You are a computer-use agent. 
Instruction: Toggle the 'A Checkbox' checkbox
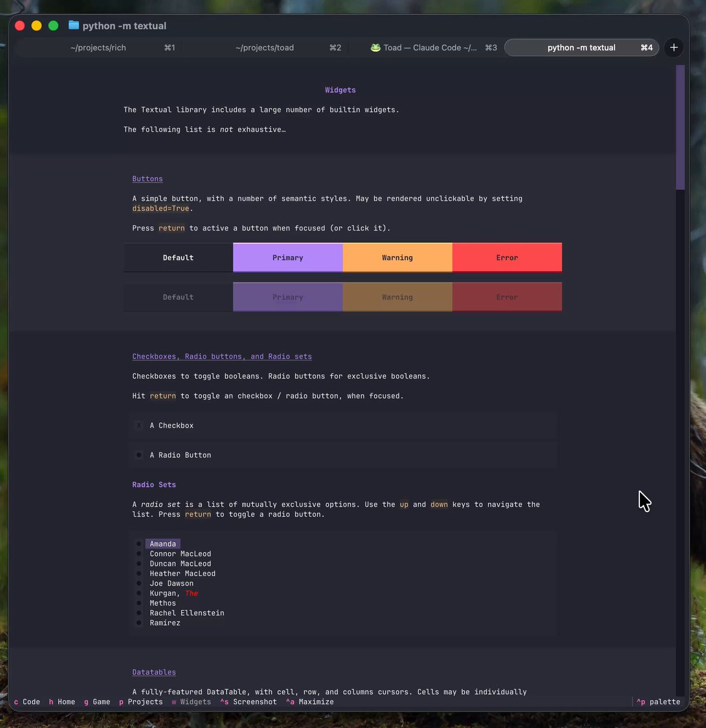coord(343,426)
